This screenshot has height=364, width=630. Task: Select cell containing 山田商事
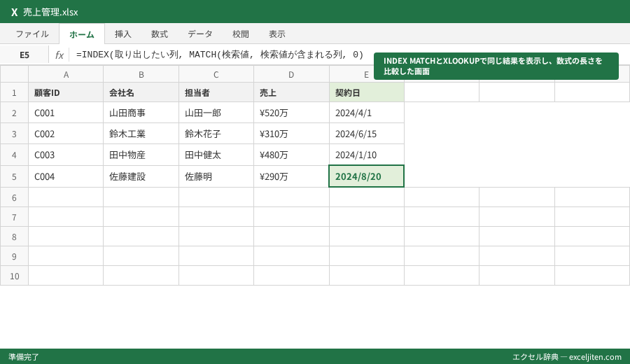[141, 113]
